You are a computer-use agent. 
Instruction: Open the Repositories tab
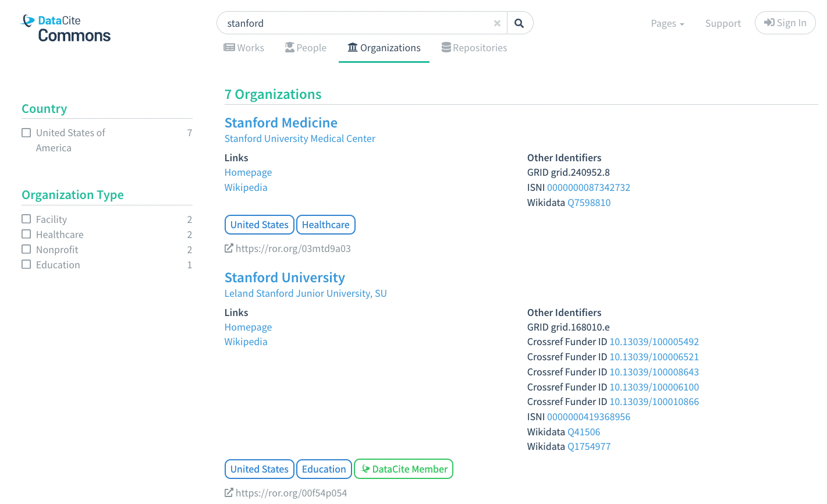click(x=474, y=48)
